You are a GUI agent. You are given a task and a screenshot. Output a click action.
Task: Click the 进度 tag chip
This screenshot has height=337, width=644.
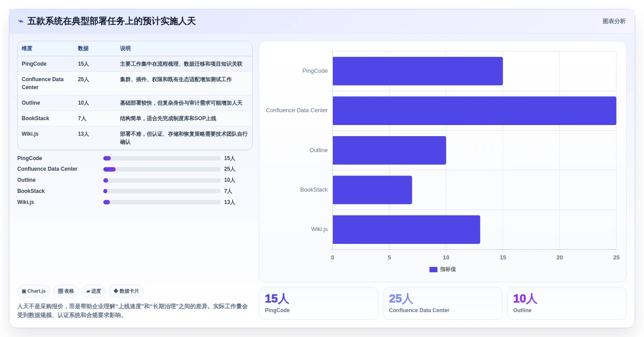(x=94, y=291)
